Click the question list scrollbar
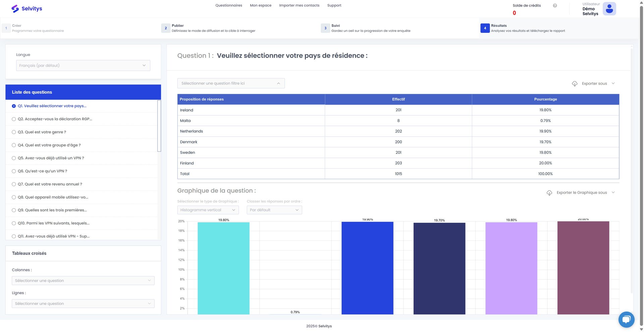Viewport: 644px width, 332px height. [159, 126]
